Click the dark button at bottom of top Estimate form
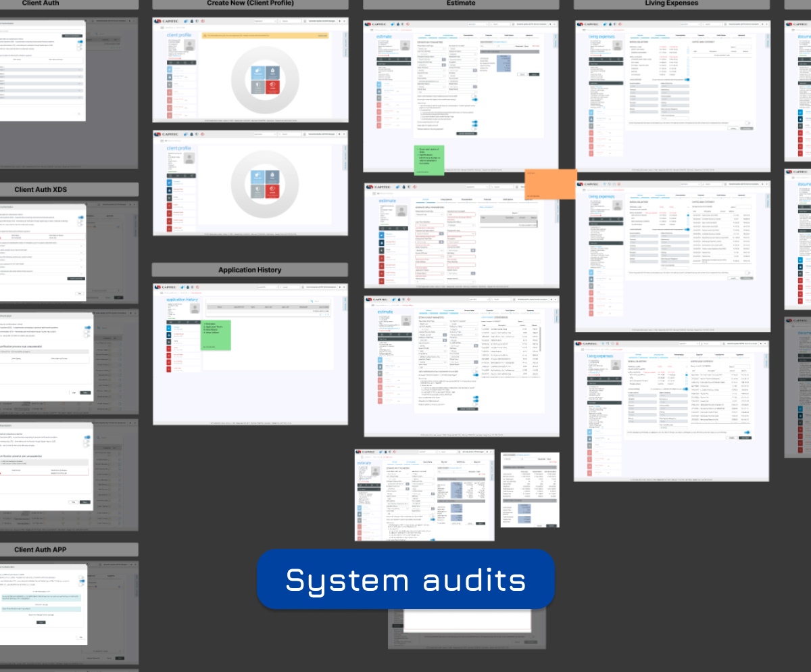Screen dimensions: 811x672 466,133
